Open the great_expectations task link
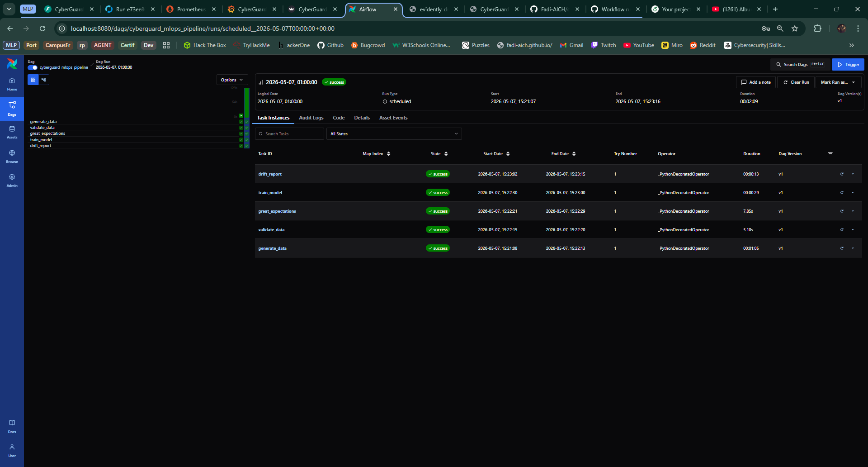This screenshot has height=467, width=868. pyautogui.click(x=277, y=211)
